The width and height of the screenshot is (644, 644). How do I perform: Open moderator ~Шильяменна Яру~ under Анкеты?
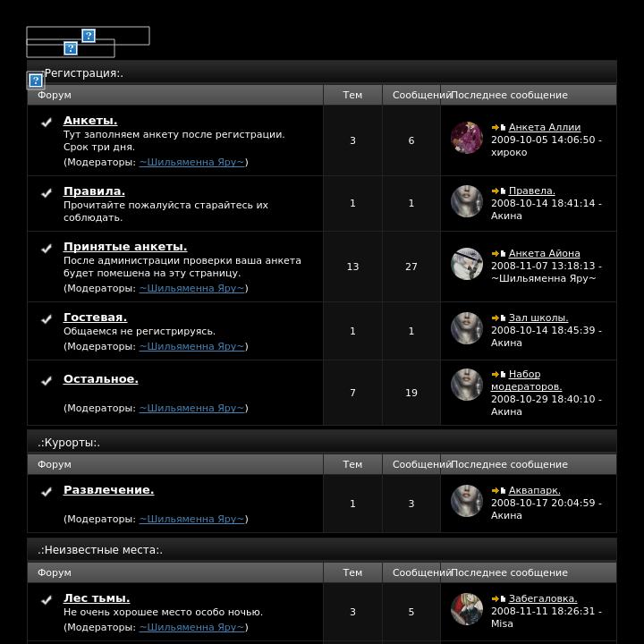[191, 162]
